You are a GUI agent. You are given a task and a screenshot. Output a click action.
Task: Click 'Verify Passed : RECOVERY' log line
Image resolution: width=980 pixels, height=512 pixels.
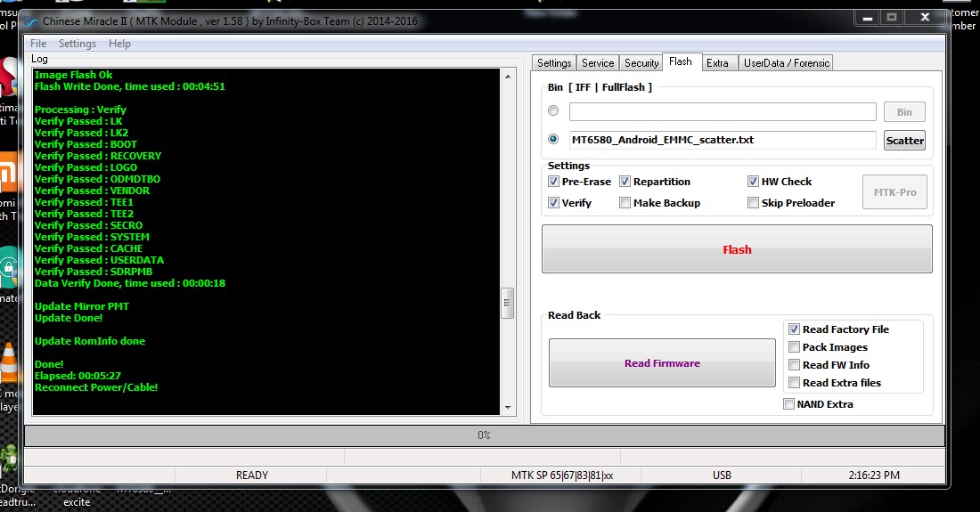(98, 156)
